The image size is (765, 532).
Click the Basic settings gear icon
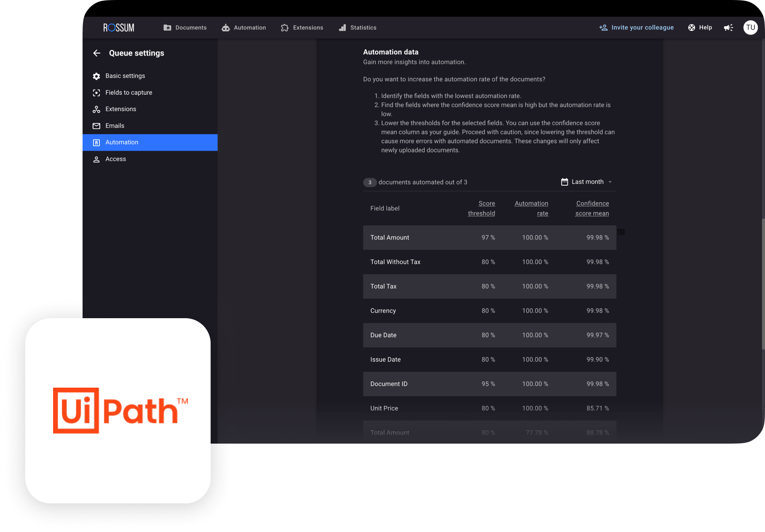[x=96, y=76]
